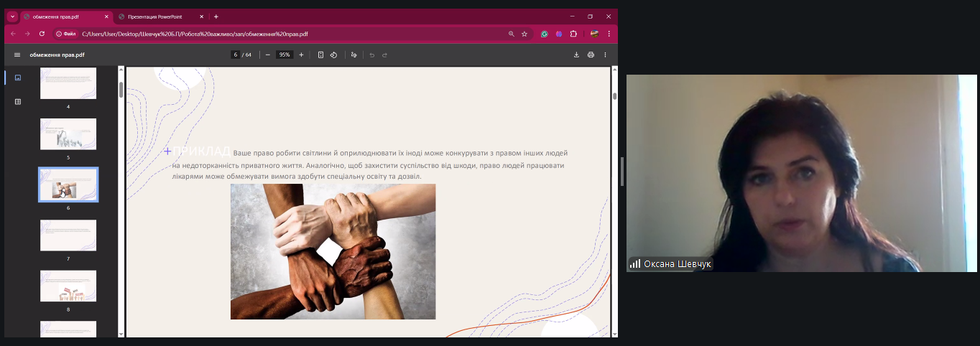
Task: Select the draw annotation tool
Action: pyautogui.click(x=353, y=55)
